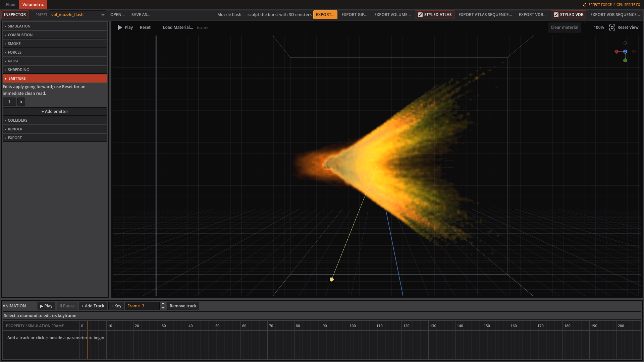Click the + Add emitter button
This screenshot has height=362, width=644.
[x=55, y=112]
